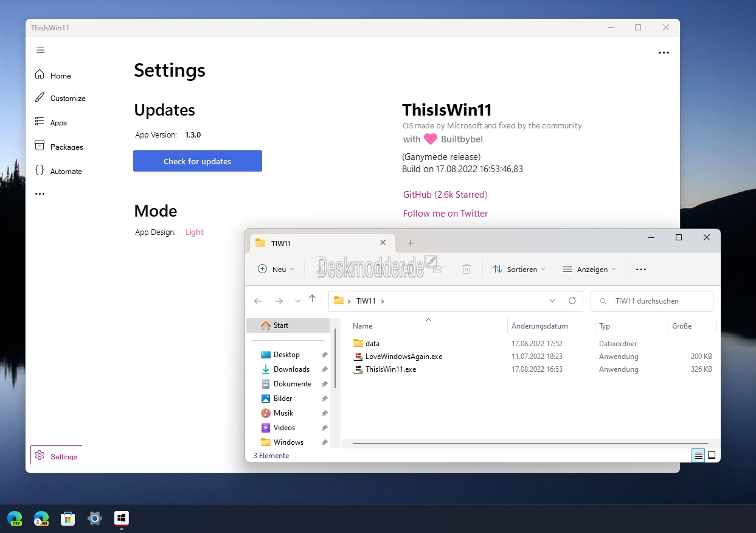Navigate up one folder level
756x533 pixels.
(312, 299)
